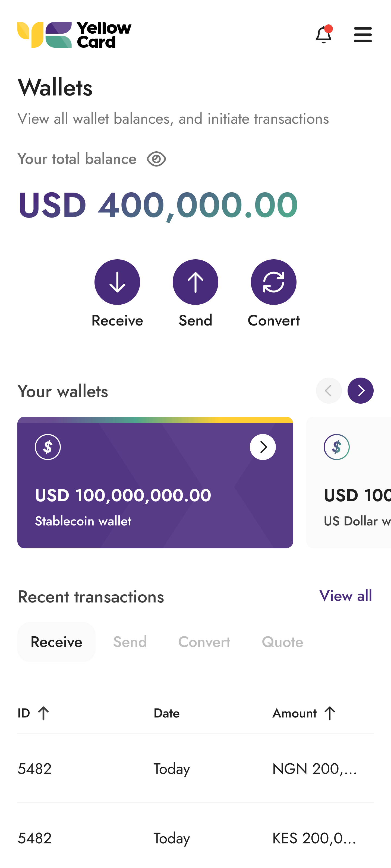This screenshot has height=868, width=391.
Task: Select the Quote transactions tab
Action: [282, 642]
